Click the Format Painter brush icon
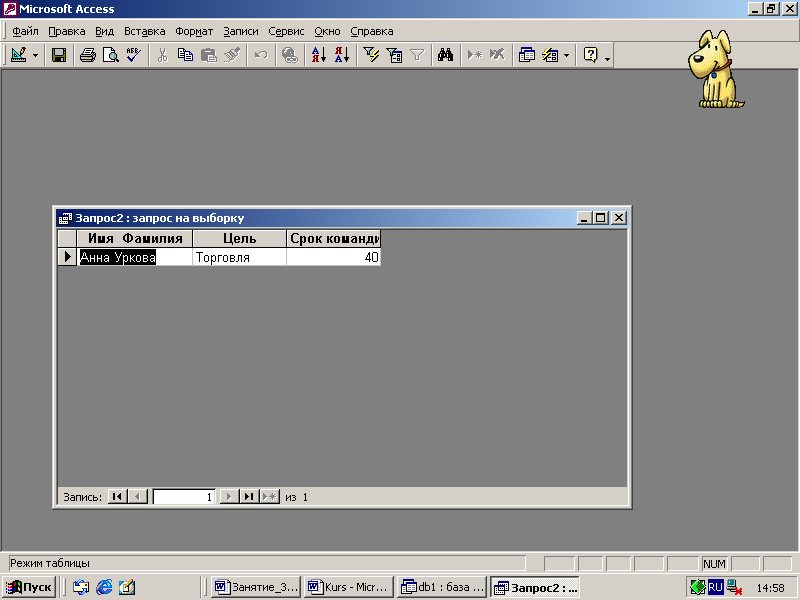The image size is (800, 600). (232, 55)
